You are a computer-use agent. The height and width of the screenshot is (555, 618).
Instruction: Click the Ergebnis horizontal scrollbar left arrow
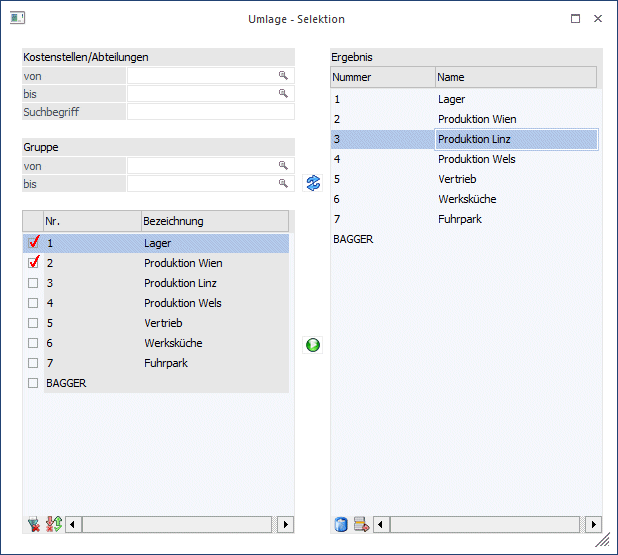coord(382,524)
